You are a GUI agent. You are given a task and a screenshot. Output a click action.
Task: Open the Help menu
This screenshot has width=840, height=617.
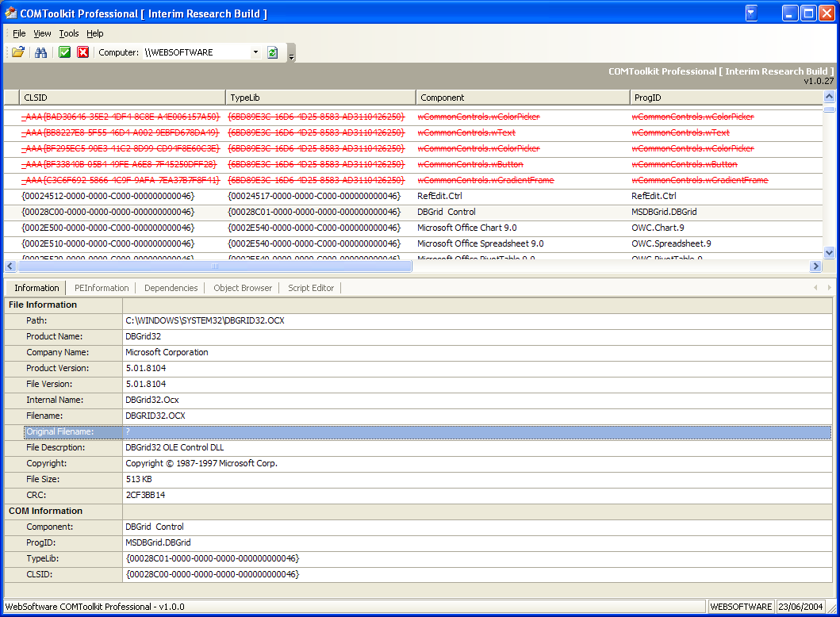(x=95, y=33)
